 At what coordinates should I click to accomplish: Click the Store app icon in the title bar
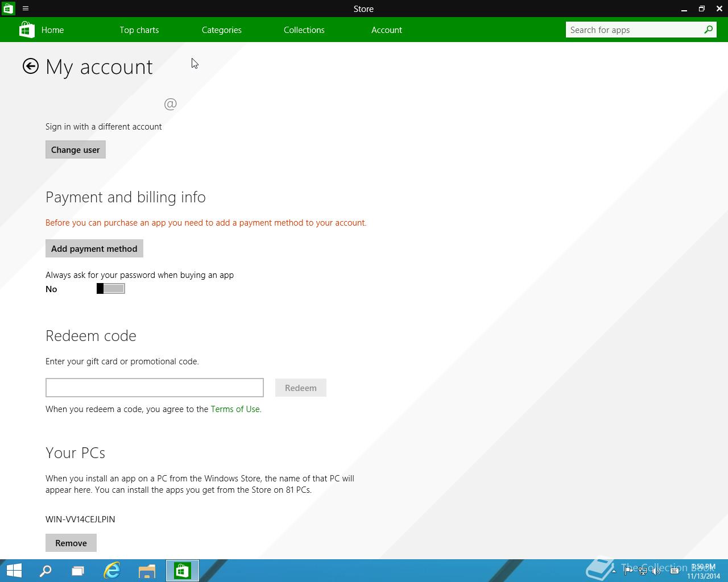point(8,9)
